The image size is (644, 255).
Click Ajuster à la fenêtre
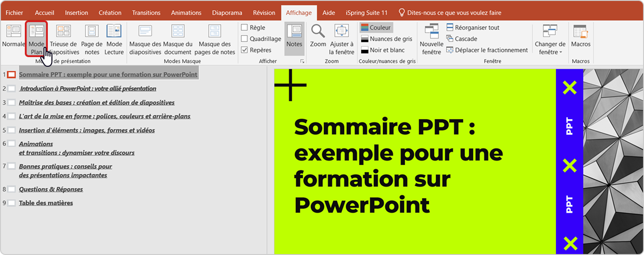[x=342, y=40]
